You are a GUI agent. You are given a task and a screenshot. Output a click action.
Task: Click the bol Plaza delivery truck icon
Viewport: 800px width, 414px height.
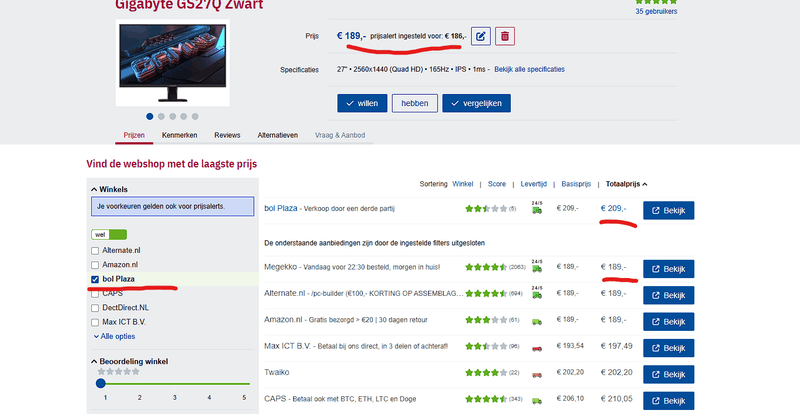(x=537, y=208)
